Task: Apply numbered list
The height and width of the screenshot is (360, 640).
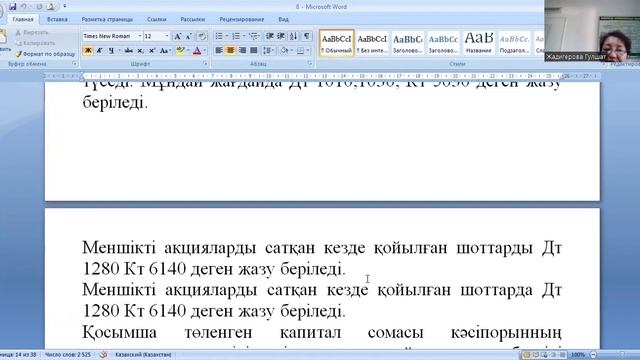Action: (x=236, y=36)
